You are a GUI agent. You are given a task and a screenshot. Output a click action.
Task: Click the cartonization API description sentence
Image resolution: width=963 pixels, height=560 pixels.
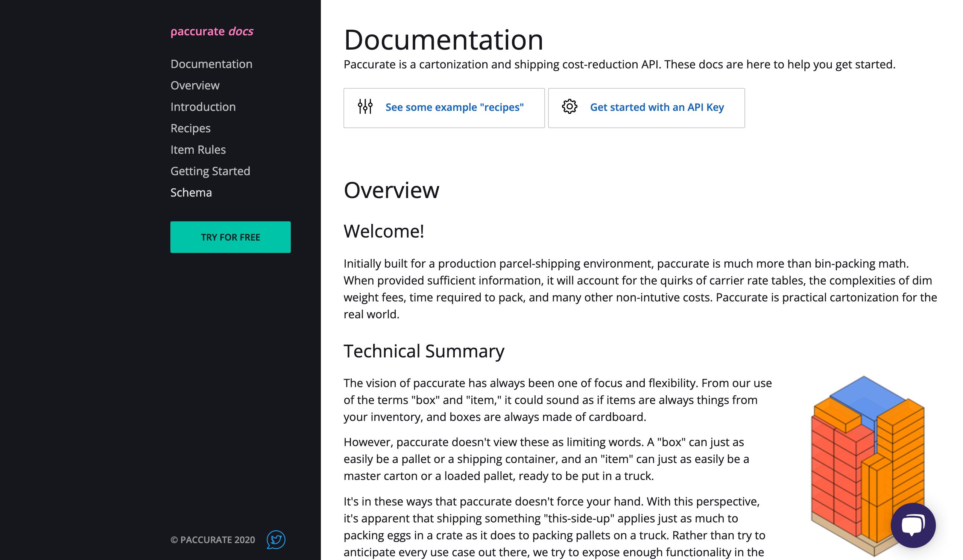click(619, 64)
